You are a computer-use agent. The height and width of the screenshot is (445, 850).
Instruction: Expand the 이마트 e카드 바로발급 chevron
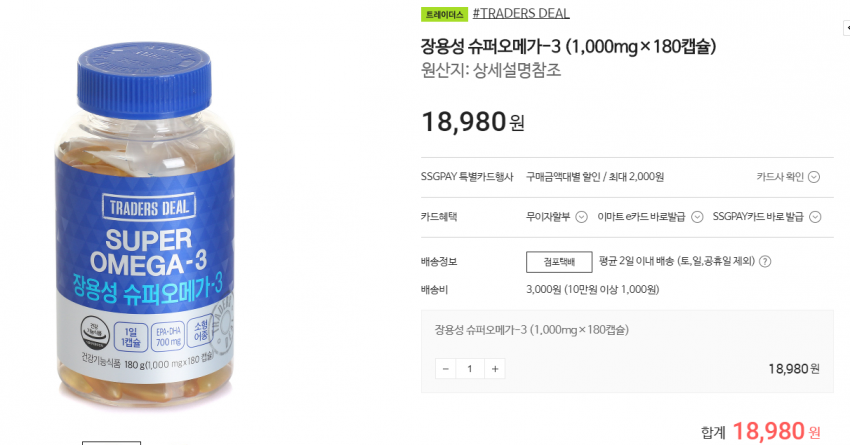point(697,217)
